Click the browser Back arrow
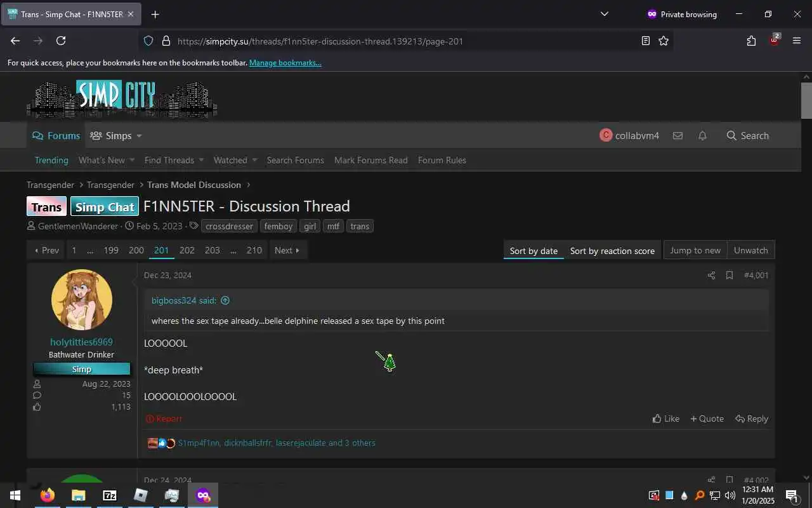Viewport: 812px width, 508px height. 15,41
